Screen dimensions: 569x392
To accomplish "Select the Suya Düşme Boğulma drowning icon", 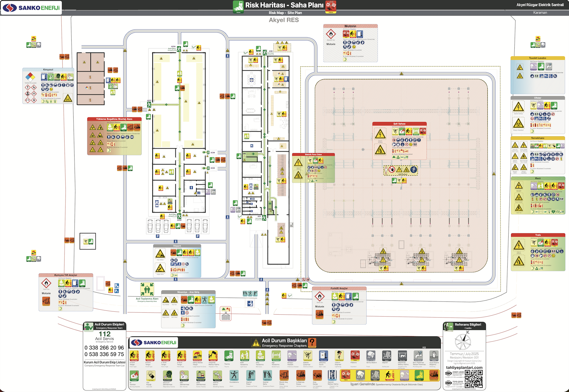I will coord(434,356).
